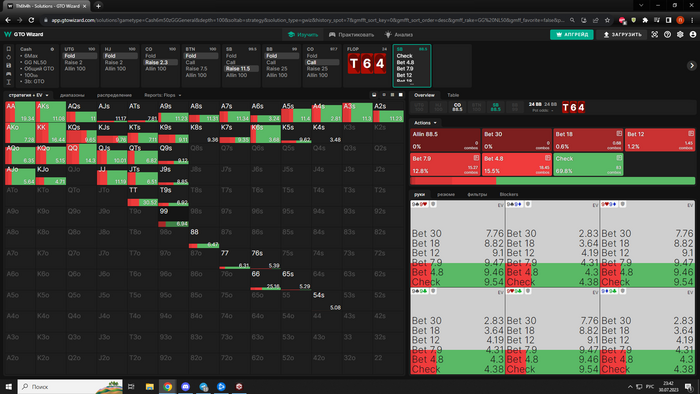This screenshot has height=394, width=700.
Task: Click the circular reset icon in left sidebar
Action: tap(8, 57)
